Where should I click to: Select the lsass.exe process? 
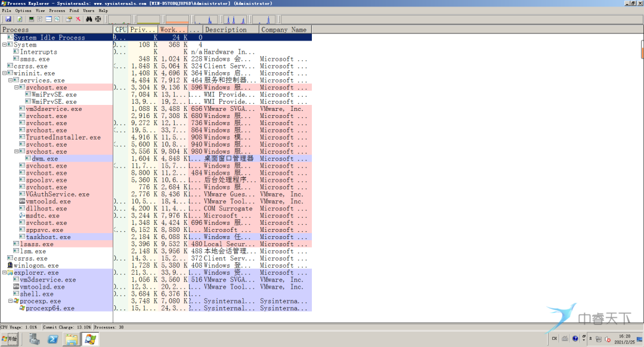pos(156,244)
